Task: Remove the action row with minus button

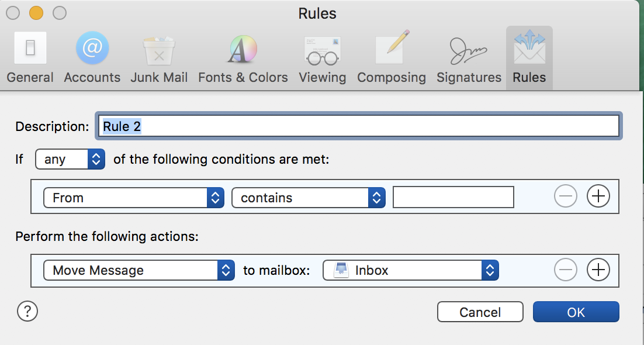Action: (x=565, y=270)
